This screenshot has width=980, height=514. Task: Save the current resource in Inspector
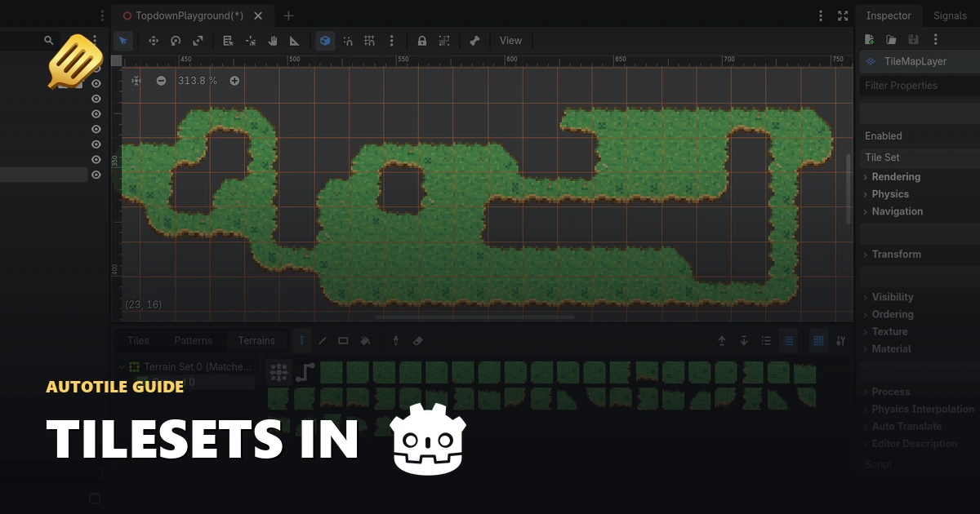913,39
